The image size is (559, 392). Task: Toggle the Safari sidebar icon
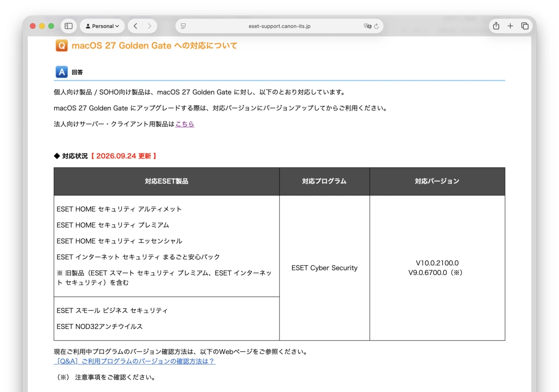click(x=69, y=26)
